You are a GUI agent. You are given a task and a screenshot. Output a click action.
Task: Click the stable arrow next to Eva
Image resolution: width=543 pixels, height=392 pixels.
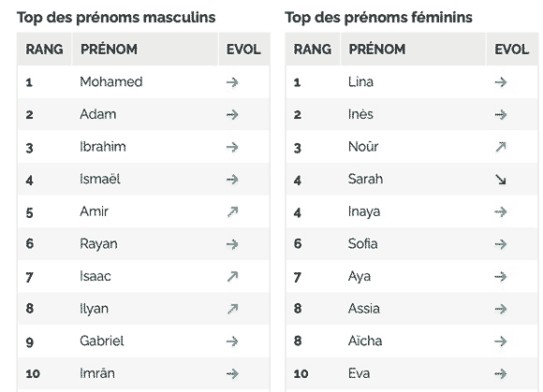tap(501, 373)
